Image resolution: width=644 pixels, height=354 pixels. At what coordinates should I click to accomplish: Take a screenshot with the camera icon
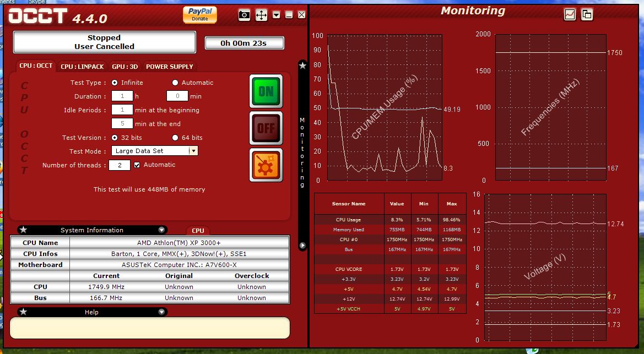[x=245, y=15]
